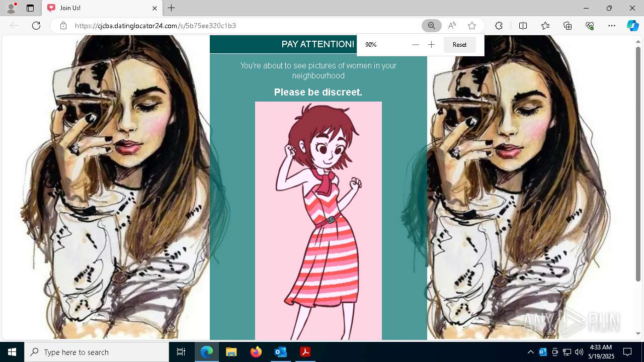Decrease zoom with minus button
The width and height of the screenshot is (644, 362).
tap(415, 45)
